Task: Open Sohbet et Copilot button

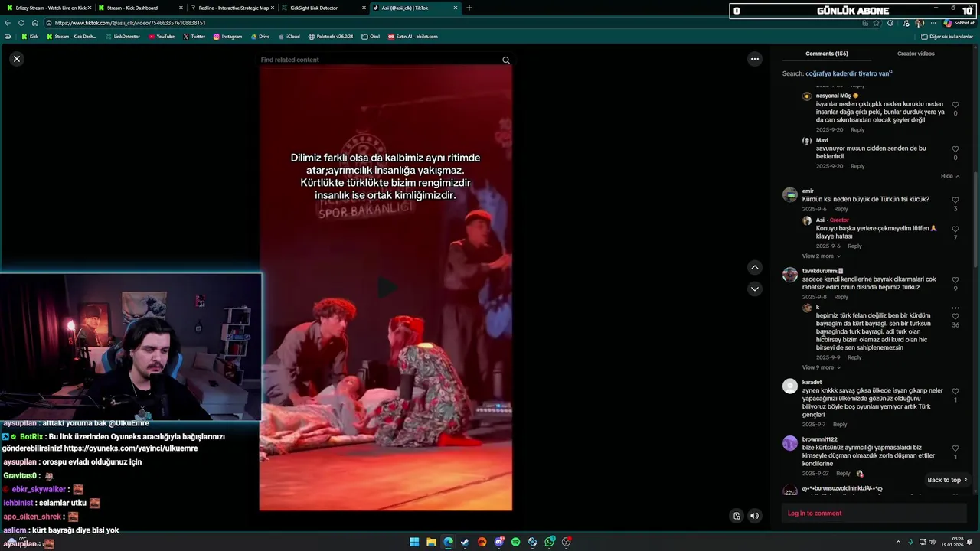Action: 959,23
